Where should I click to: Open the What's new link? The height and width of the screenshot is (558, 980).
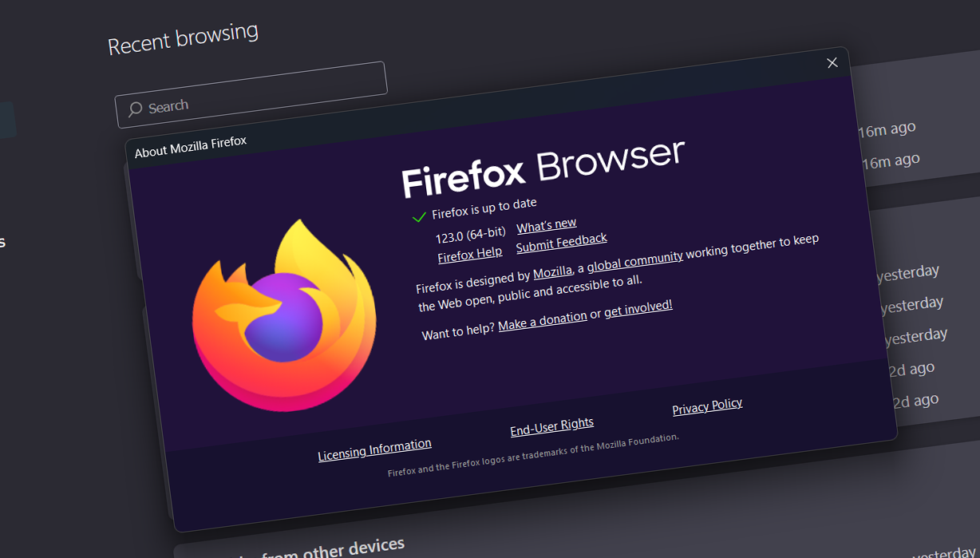coord(546,225)
